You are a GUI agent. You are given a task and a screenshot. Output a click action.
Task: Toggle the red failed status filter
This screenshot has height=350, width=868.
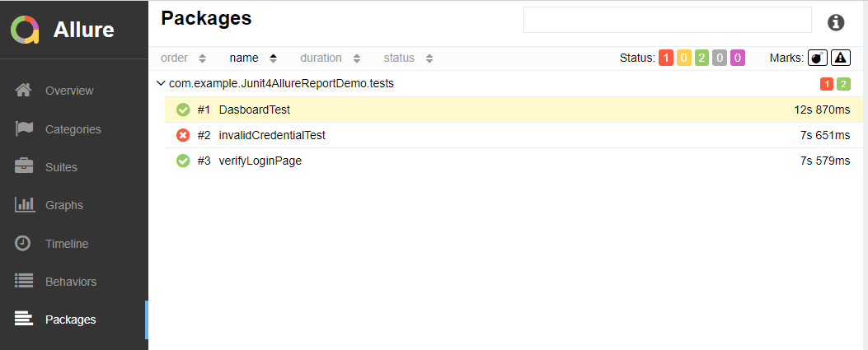click(666, 58)
